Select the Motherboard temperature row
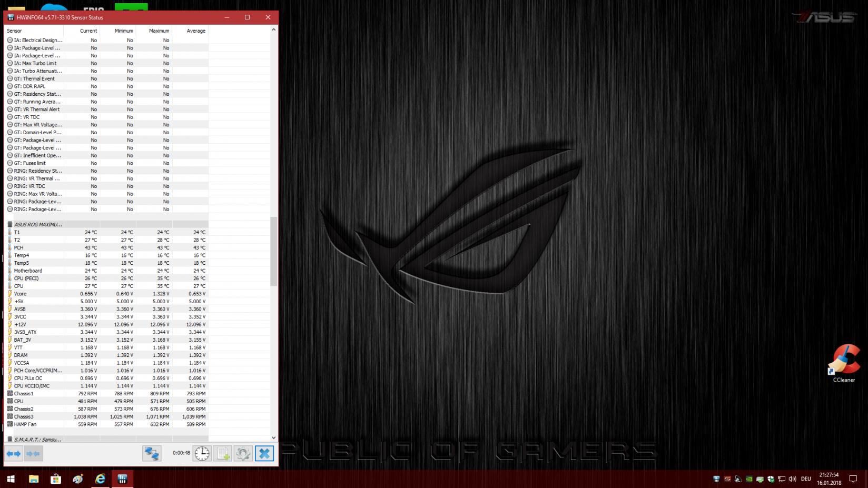Viewport: 868px width, 488px height. click(106, 271)
